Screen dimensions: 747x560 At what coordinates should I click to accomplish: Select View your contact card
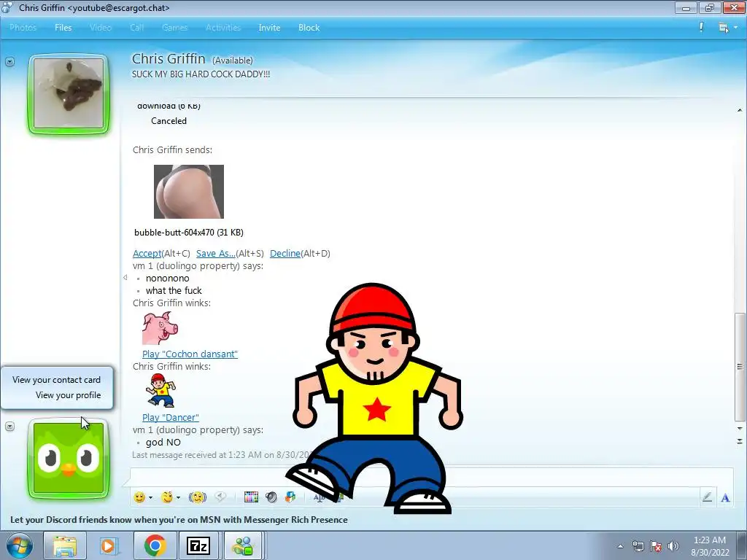(x=56, y=379)
